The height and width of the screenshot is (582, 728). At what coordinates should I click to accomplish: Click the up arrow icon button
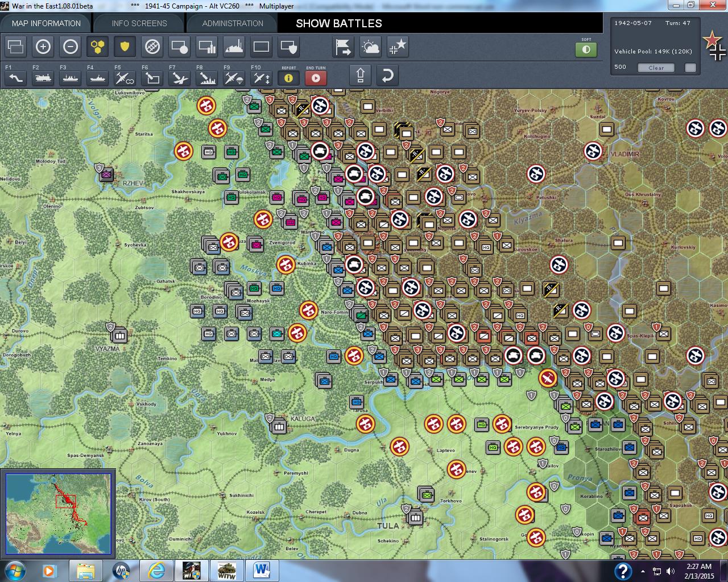[x=360, y=75]
